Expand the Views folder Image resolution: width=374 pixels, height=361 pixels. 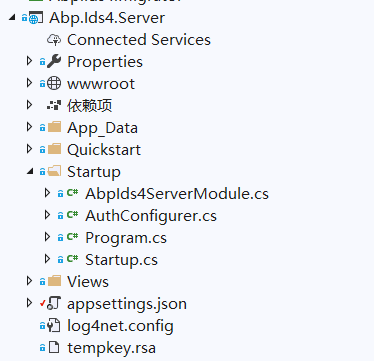tap(29, 281)
